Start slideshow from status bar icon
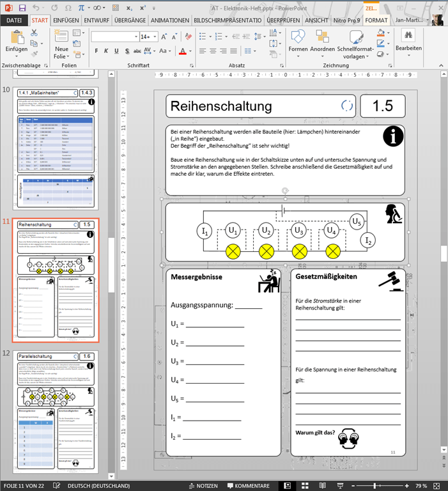The width and height of the screenshot is (448, 491). [x=340, y=486]
